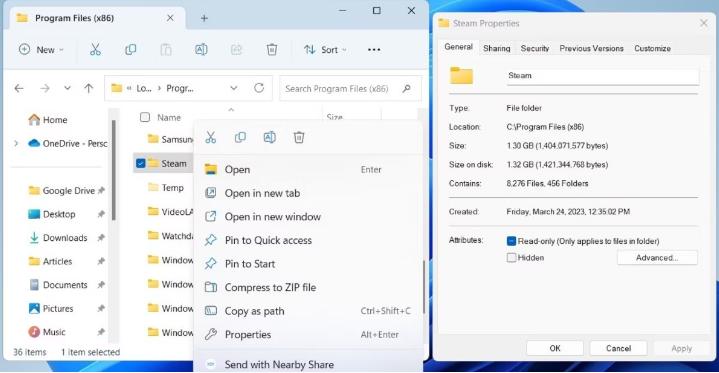The height and width of the screenshot is (373, 719).
Task: Uncheck the Steam folder selection checkbox
Action: click(x=141, y=163)
